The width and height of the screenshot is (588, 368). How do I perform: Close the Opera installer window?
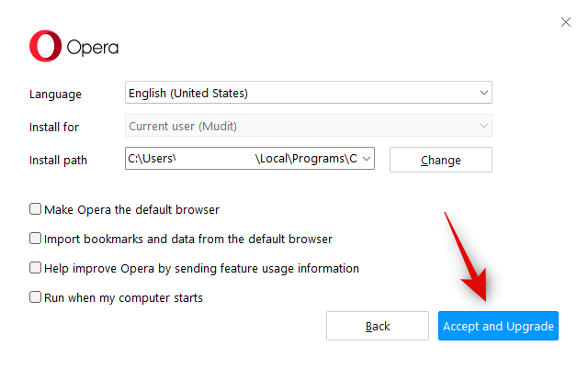pos(566,22)
